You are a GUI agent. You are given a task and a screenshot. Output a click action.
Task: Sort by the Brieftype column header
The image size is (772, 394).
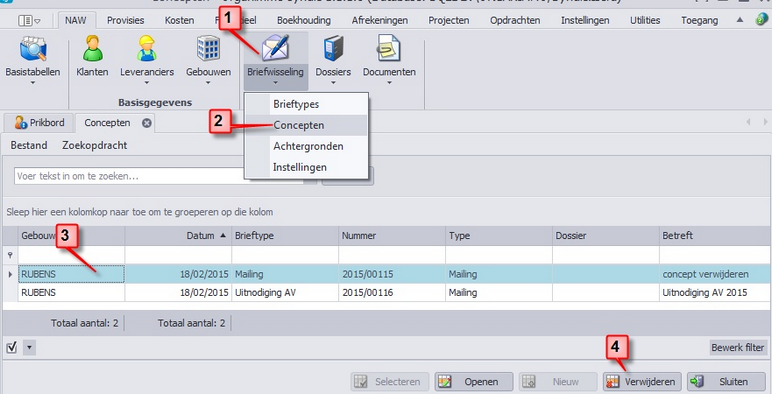(285, 236)
